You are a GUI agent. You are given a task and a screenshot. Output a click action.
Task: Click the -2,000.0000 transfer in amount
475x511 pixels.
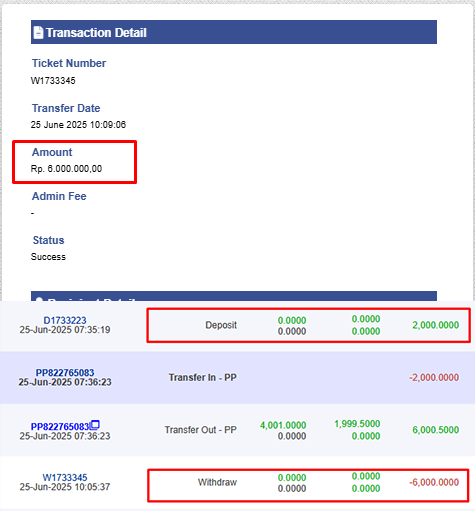434,377
